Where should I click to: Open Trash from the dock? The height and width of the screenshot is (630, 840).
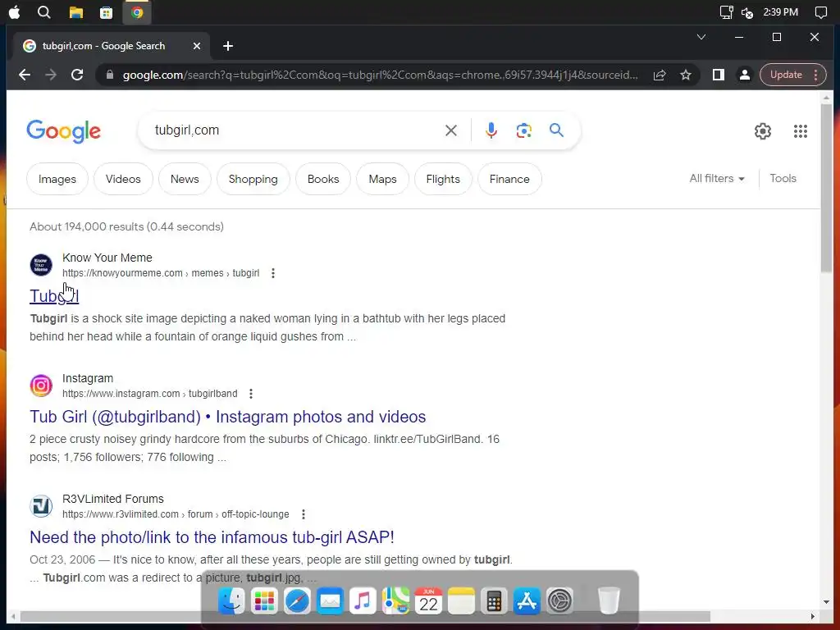(x=609, y=600)
